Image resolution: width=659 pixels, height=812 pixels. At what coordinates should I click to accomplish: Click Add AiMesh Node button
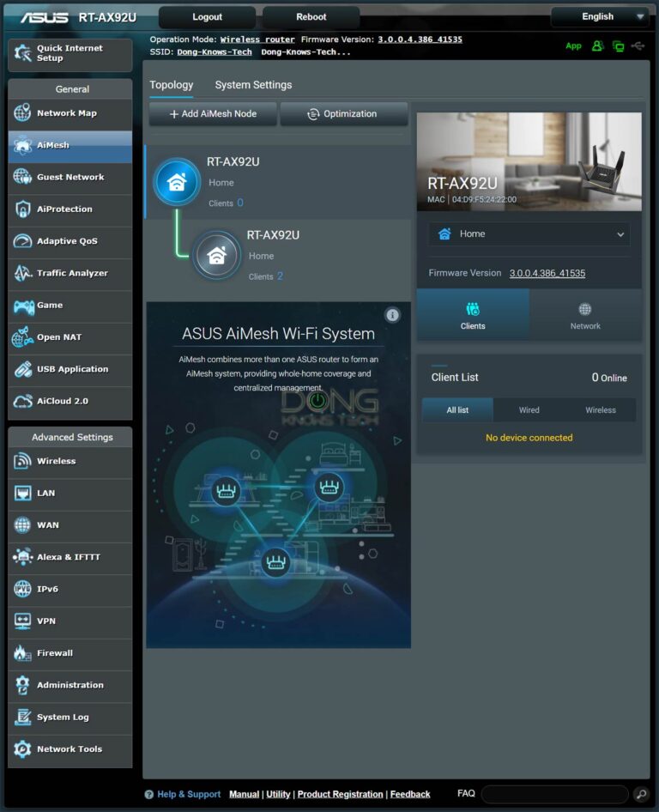pyautogui.click(x=213, y=114)
